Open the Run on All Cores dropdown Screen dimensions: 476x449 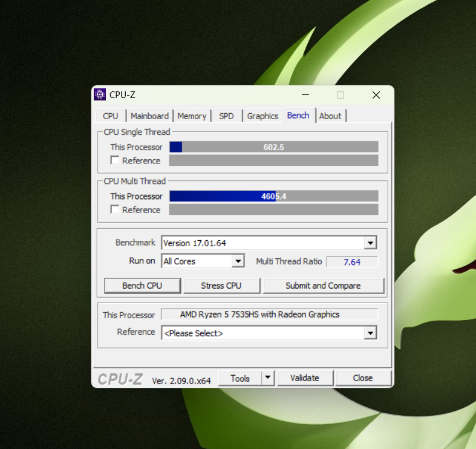pyautogui.click(x=238, y=261)
